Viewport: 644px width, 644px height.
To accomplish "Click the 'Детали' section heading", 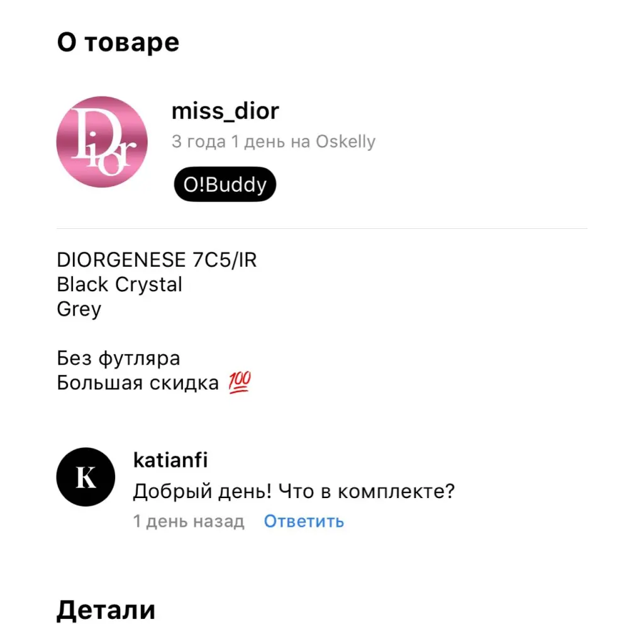I will tap(106, 610).
